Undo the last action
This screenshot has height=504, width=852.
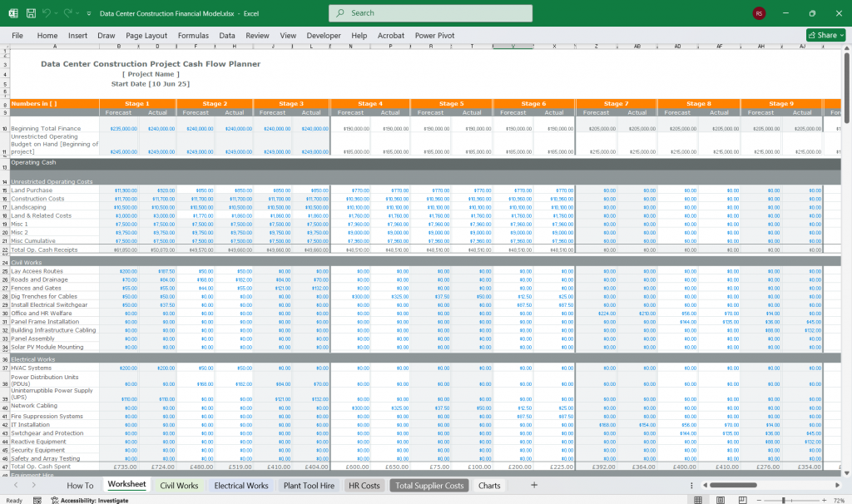click(x=46, y=12)
